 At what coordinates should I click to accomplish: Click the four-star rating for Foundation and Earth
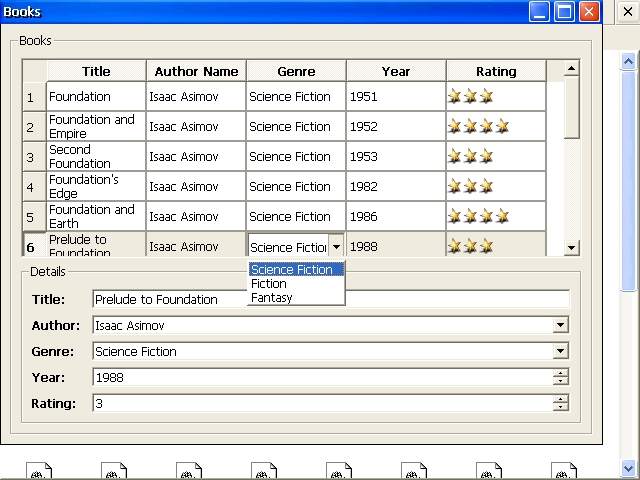click(478, 217)
